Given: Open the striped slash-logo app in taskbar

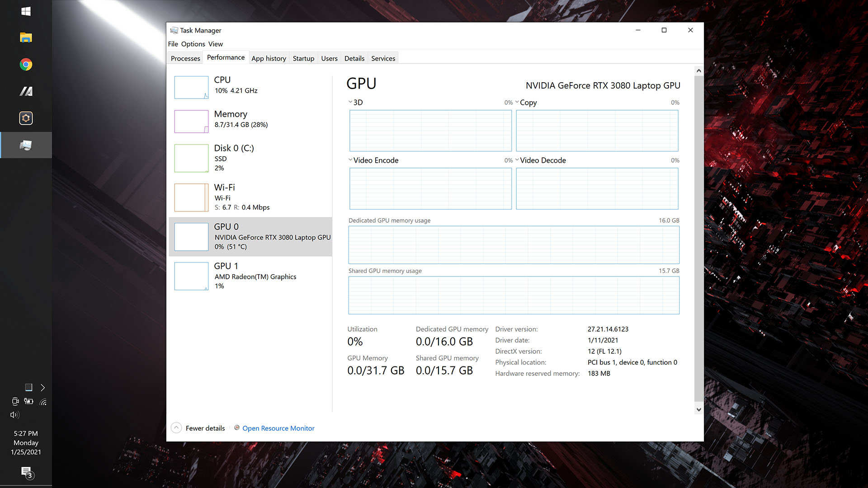Looking at the screenshot, I should (26, 91).
